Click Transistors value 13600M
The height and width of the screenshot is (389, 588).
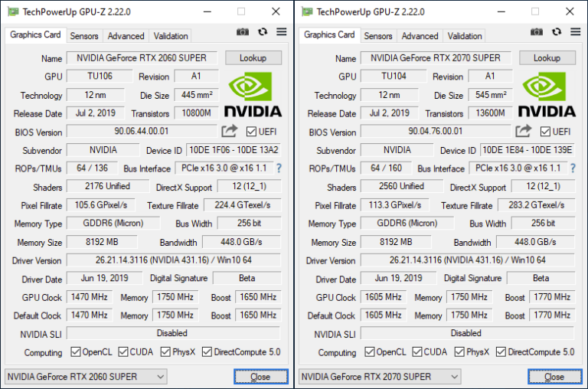pyautogui.click(x=491, y=113)
